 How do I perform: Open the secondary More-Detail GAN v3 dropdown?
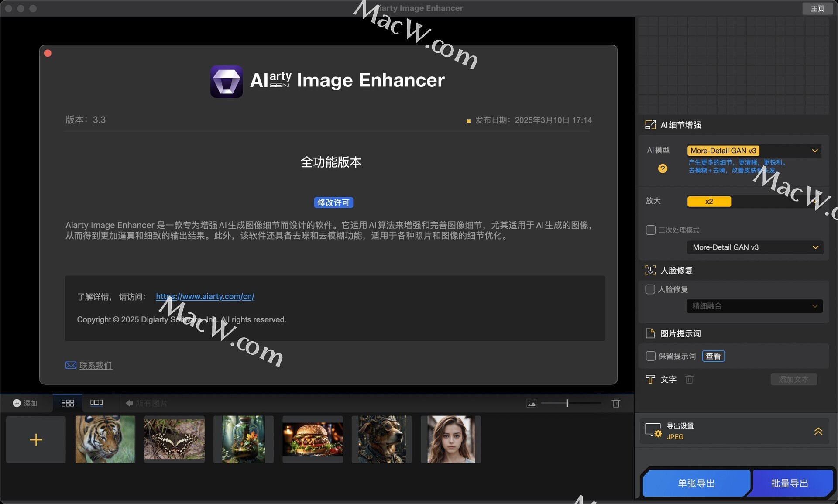[755, 247]
